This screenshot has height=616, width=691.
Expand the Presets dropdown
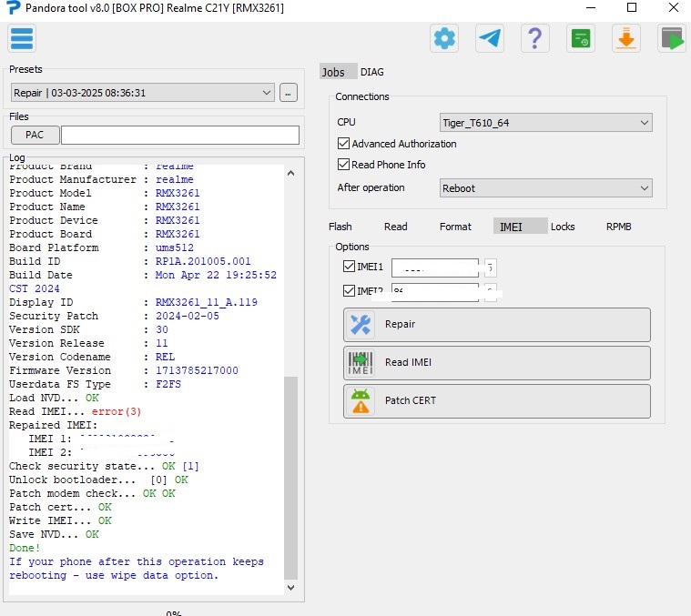pyautogui.click(x=142, y=93)
